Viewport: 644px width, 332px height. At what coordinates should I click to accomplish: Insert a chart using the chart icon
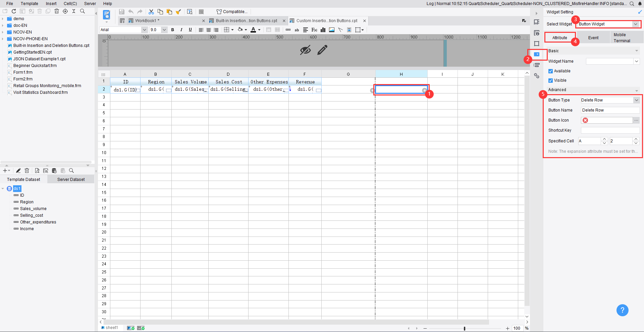tap(323, 30)
